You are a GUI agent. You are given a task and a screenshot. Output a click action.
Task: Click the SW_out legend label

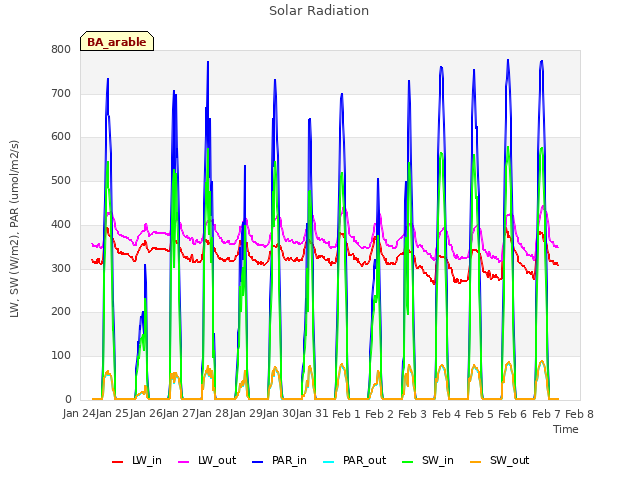pos(510,461)
